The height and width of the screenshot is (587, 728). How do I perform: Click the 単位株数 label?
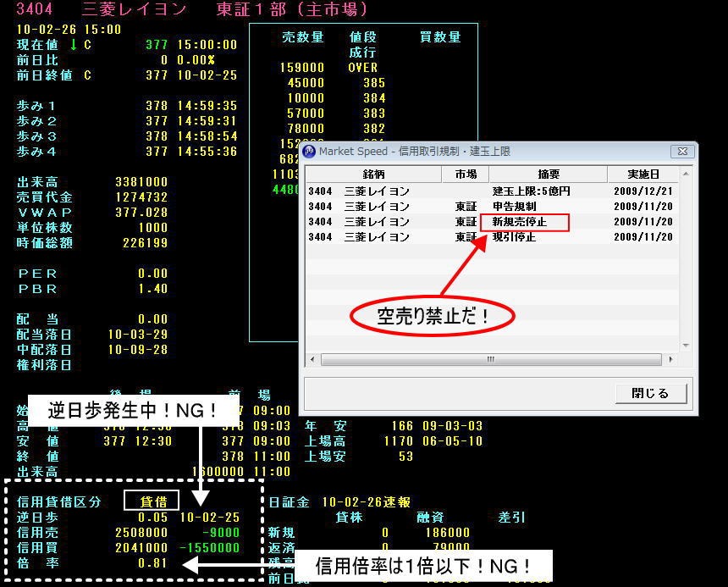tap(45, 228)
